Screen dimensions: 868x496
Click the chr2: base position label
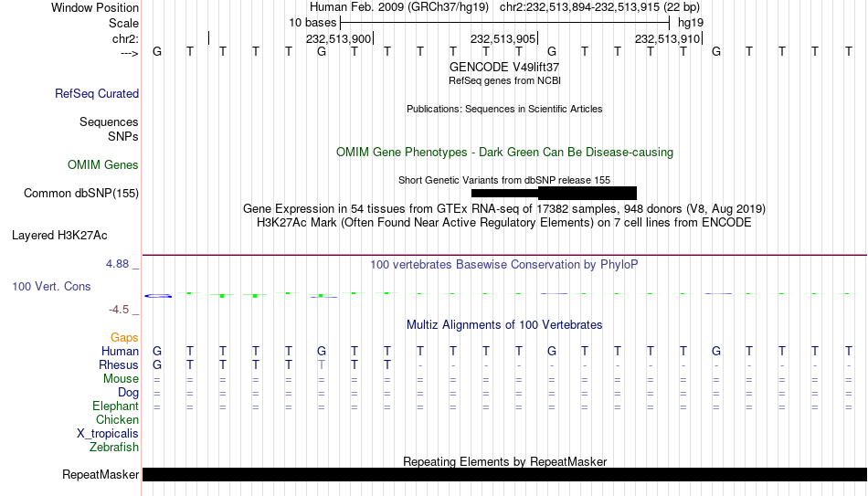[x=125, y=38]
